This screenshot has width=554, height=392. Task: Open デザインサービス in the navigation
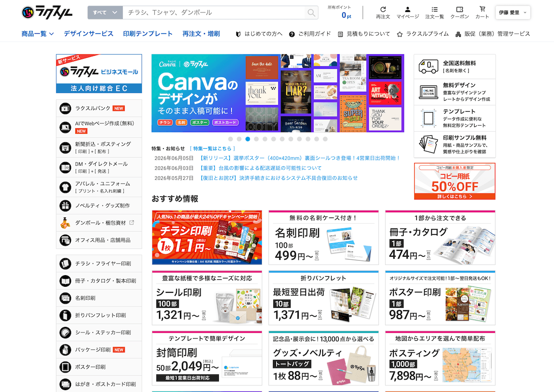tap(89, 34)
